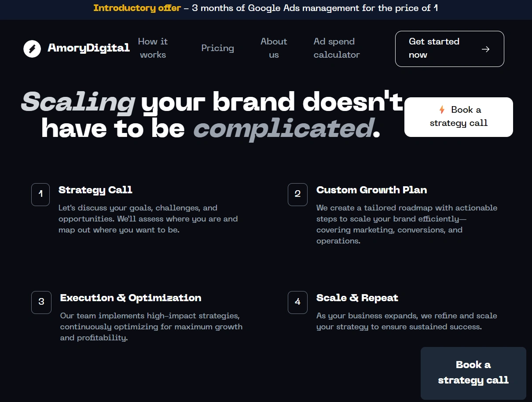Click the AmoryDigital brand name
This screenshot has height=402, width=532.
click(88, 48)
